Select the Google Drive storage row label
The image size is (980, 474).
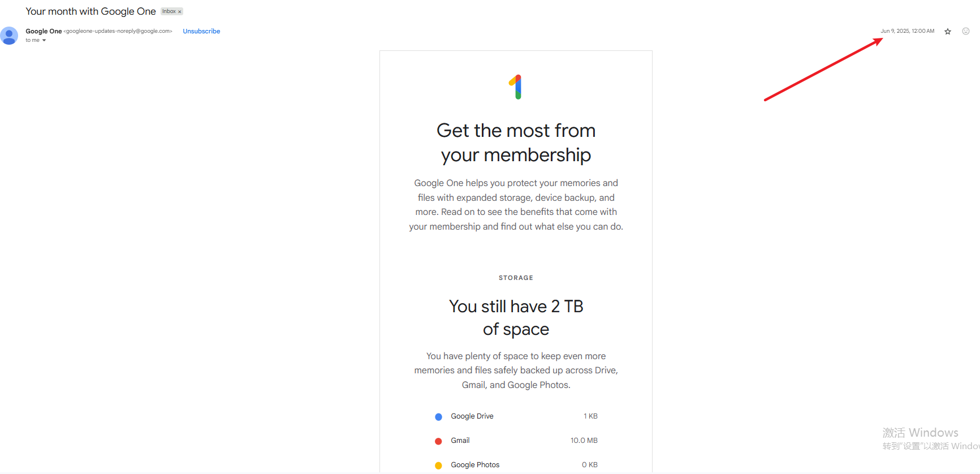click(472, 416)
